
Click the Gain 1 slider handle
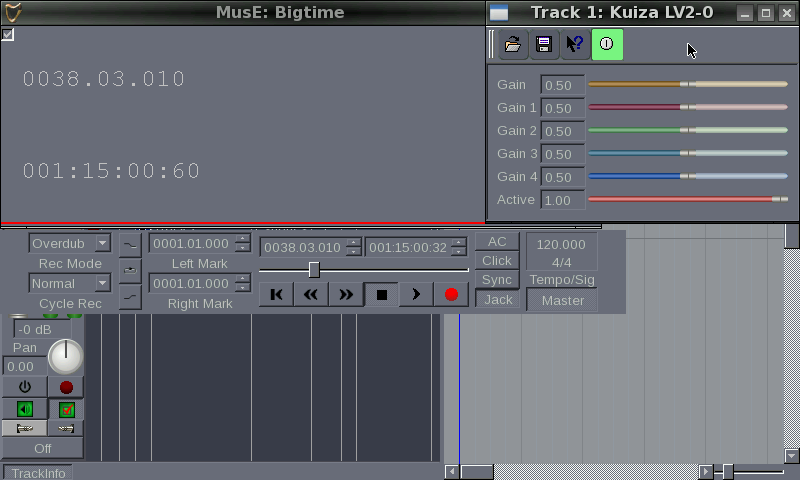688,107
